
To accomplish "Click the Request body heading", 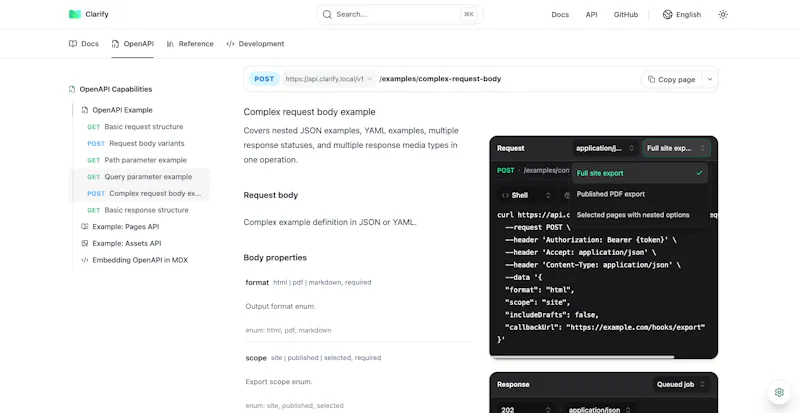I will [270, 195].
